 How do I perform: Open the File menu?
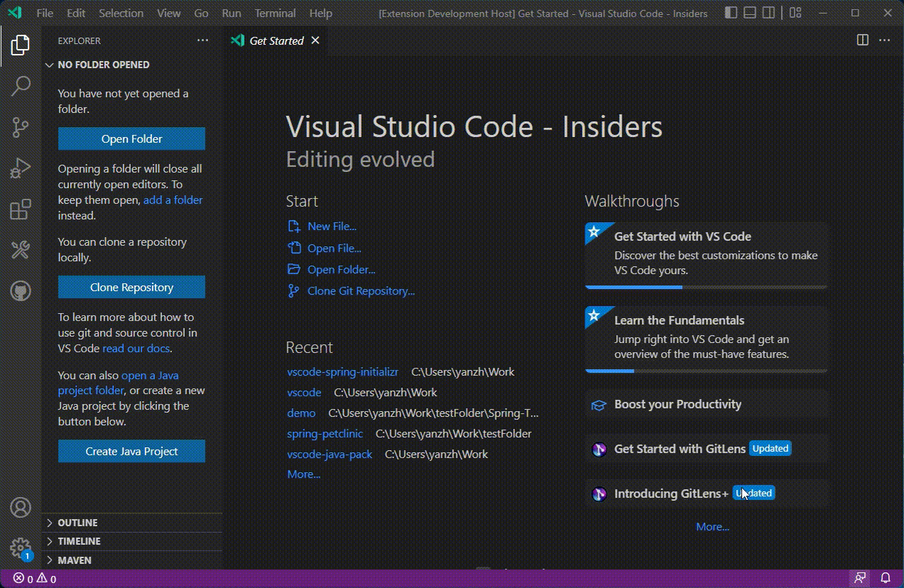[x=45, y=13]
